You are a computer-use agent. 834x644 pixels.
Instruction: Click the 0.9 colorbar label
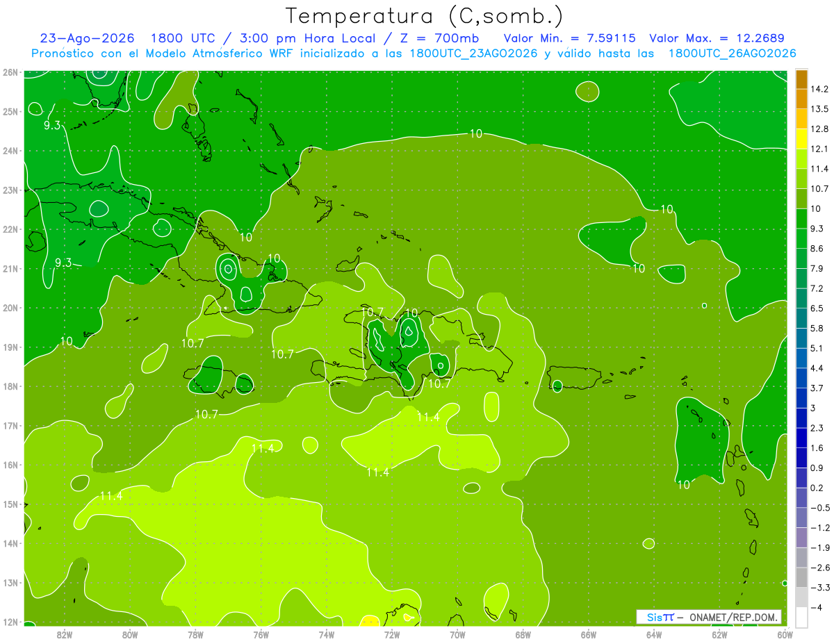(817, 468)
